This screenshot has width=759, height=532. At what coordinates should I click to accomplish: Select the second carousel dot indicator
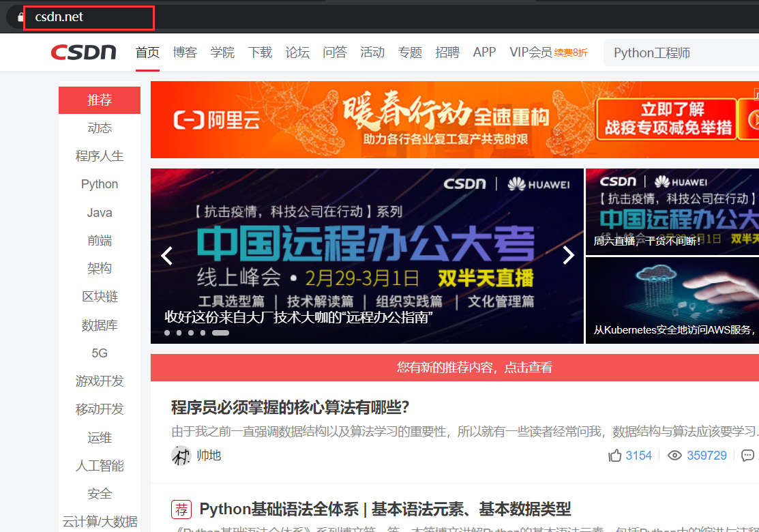coord(179,333)
